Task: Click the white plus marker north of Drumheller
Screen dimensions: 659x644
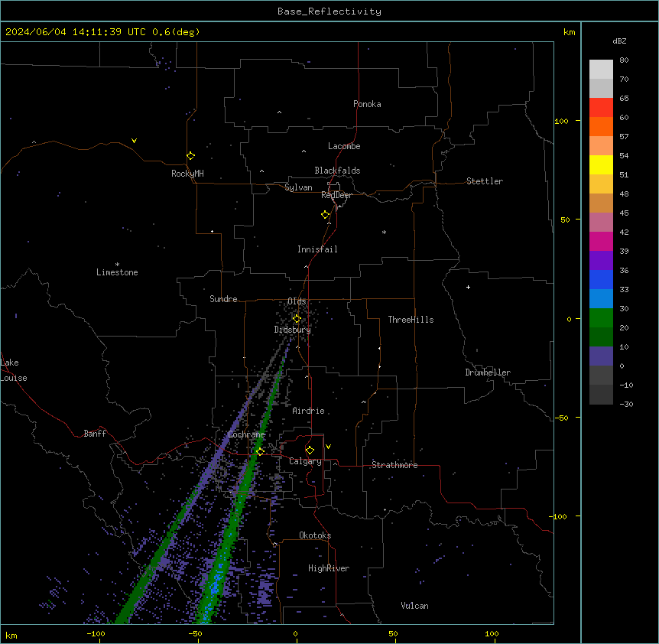Action: [x=468, y=287]
